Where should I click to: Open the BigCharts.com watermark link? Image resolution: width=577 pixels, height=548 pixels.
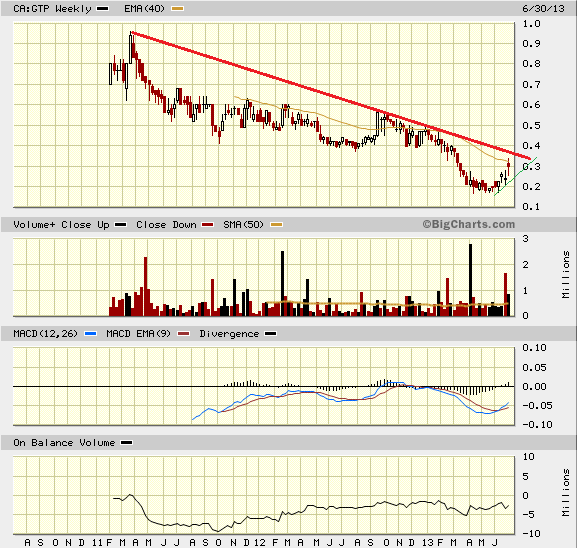[x=468, y=224]
